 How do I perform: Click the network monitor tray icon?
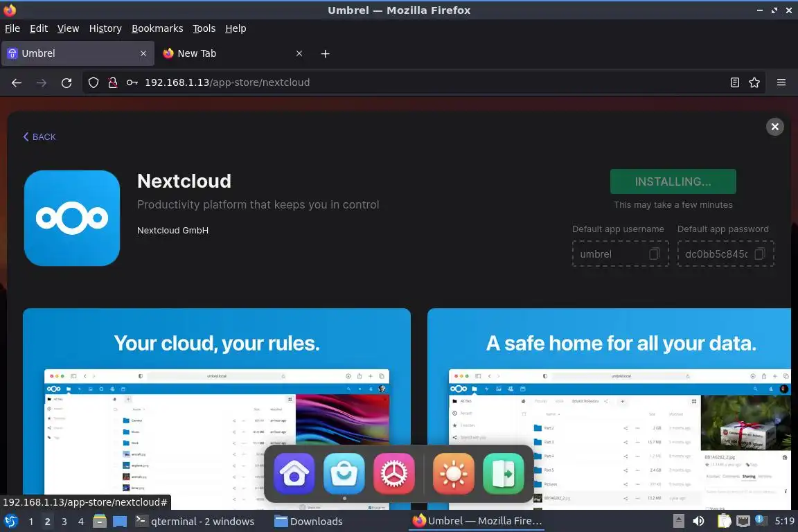pyautogui.click(x=743, y=522)
